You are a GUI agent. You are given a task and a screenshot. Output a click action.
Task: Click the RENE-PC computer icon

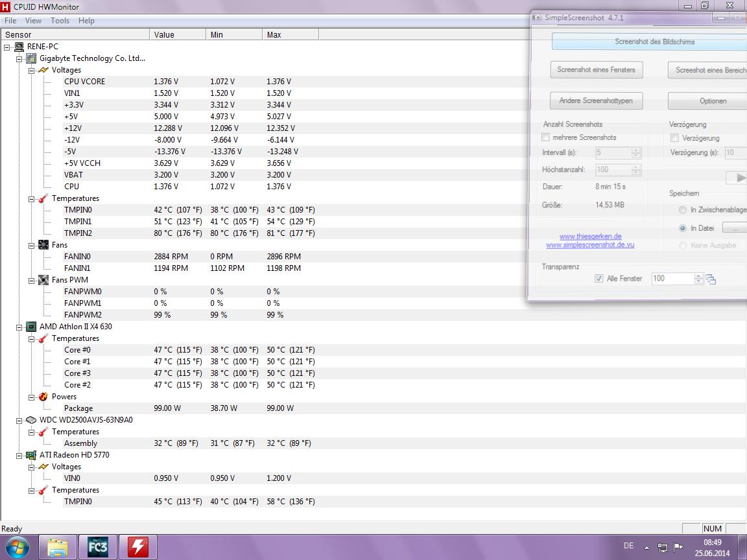[19, 47]
